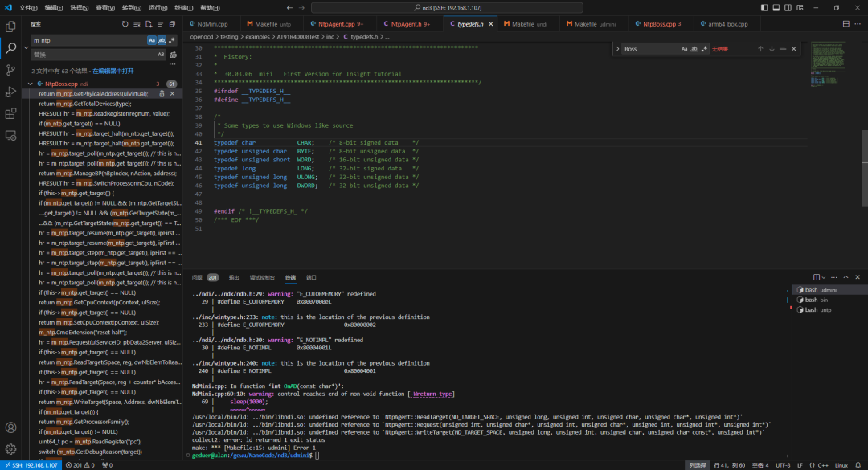868x470 pixels.
Task: Go to next find match arrow
Action: pyautogui.click(x=772, y=49)
